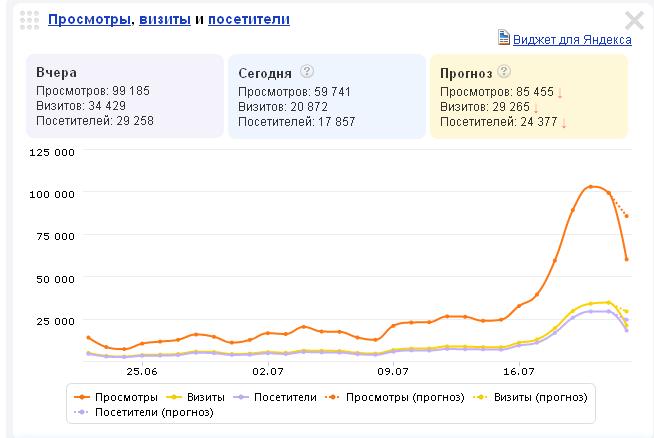
Task: Click the icon beside Виджет для Яндекса
Action: point(504,39)
